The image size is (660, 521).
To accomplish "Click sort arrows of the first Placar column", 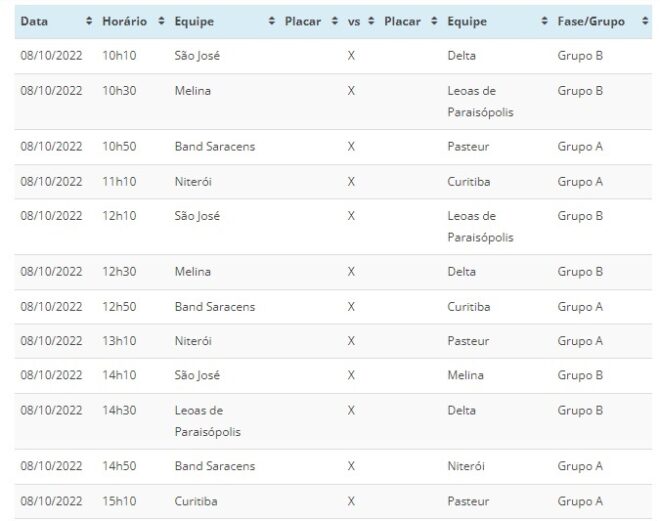I will [335, 22].
